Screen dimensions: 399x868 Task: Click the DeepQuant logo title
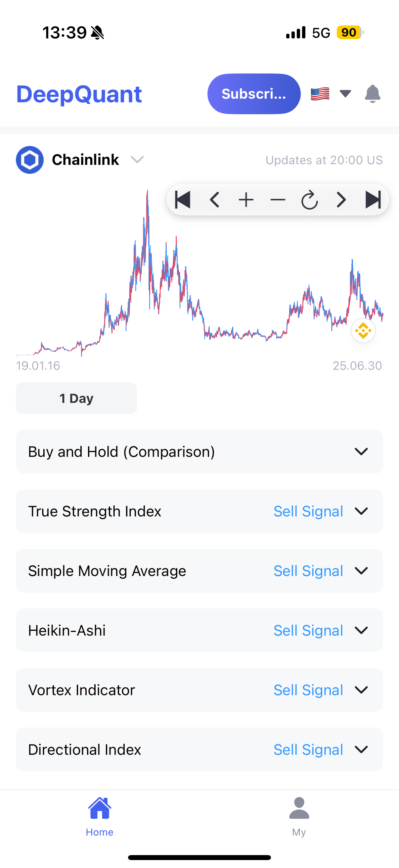pyautogui.click(x=79, y=94)
